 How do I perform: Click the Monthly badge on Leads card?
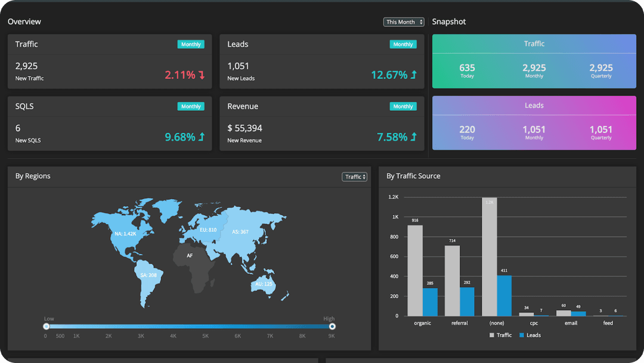[x=403, y=44]
